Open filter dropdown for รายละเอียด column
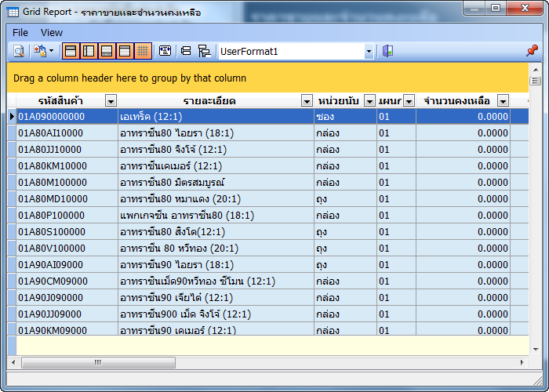 [307, 100]
